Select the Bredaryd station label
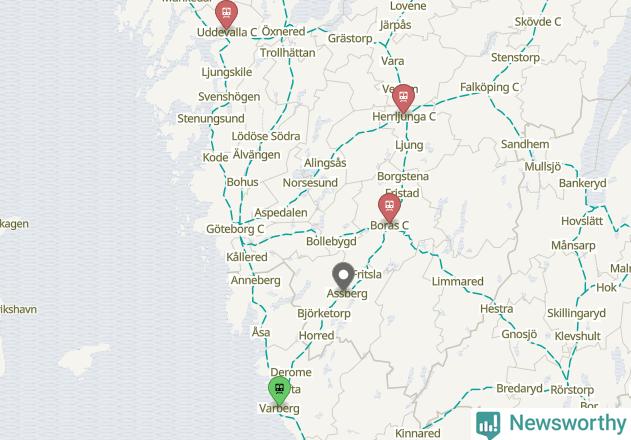Viewport: 631px width, 440px height. click(x=519, y=388)
